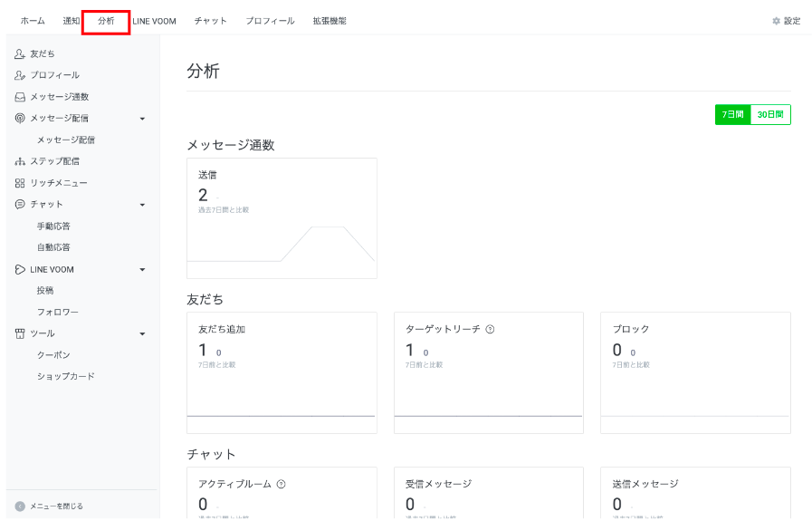Viewport: 812px width, 521px height.
Task: Open the 拡張機能 tab
Action: point(330,21)
